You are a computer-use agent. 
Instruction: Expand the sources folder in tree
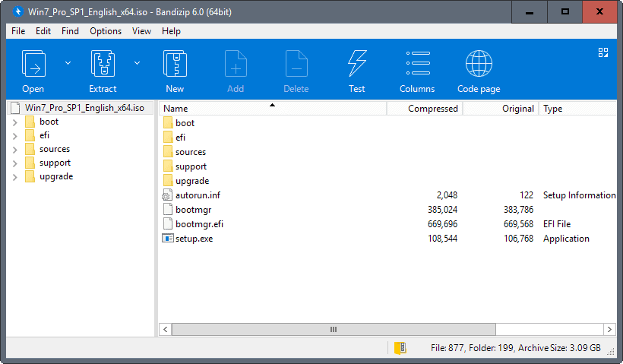click(x=15, y=150)
